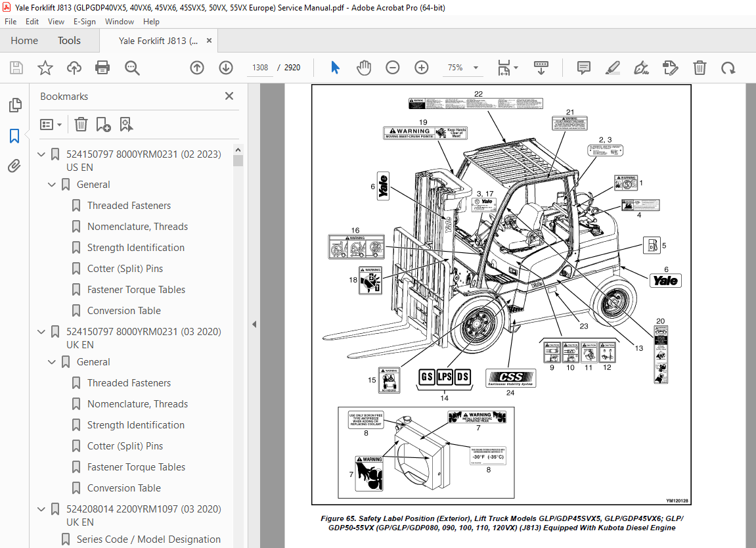Activate the Hand pan tool
Image resolution: width=756 pixels, height=548 pixels.
coord(363,68)
